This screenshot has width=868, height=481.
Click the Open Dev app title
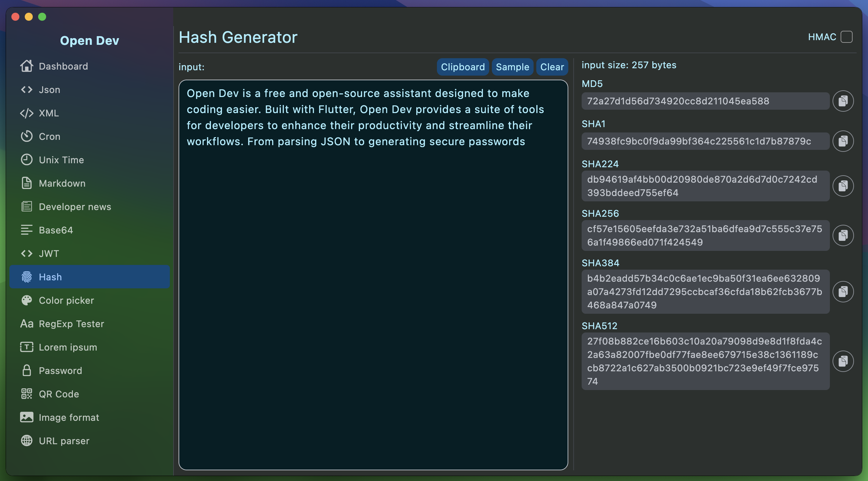[90, 40]
